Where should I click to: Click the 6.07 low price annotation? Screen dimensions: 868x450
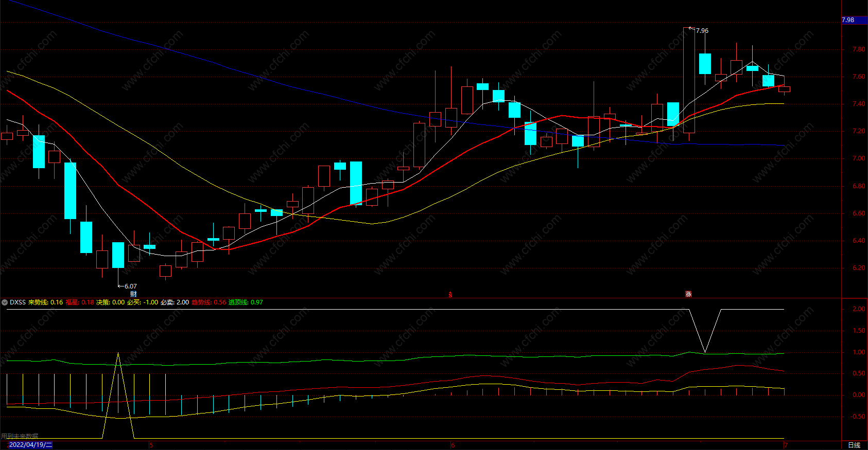pos(130,286)
